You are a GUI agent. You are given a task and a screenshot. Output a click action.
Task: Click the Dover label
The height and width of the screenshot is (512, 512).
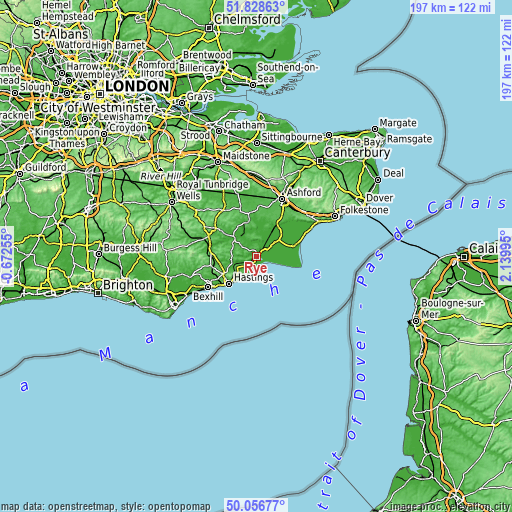(x=380, y=198)
